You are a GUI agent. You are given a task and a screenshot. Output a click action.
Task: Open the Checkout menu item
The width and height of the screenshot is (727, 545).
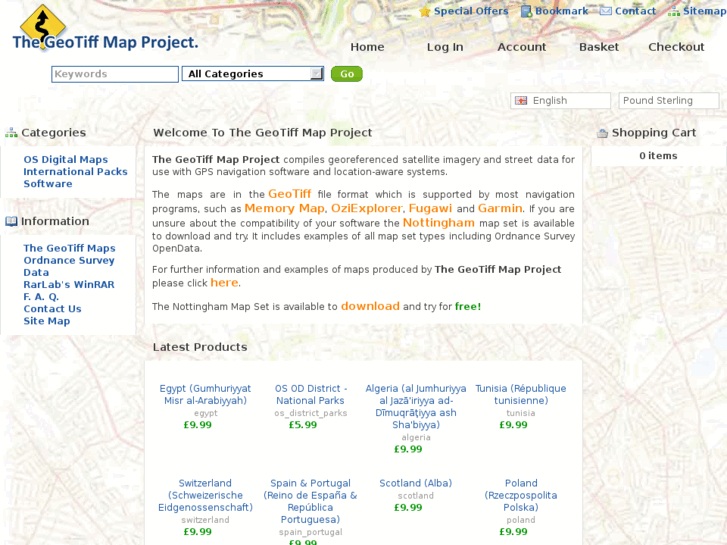point(676,47)
